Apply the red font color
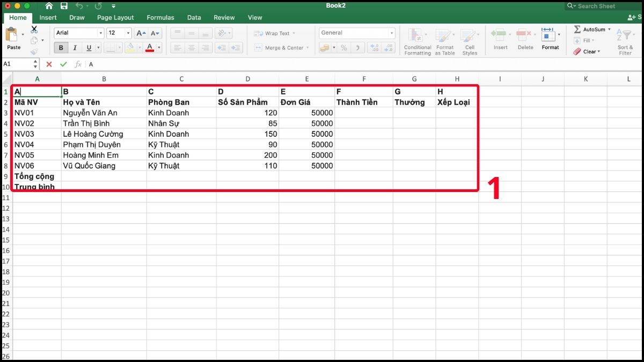This screenshot has height=362, width=644. [149, 48]
